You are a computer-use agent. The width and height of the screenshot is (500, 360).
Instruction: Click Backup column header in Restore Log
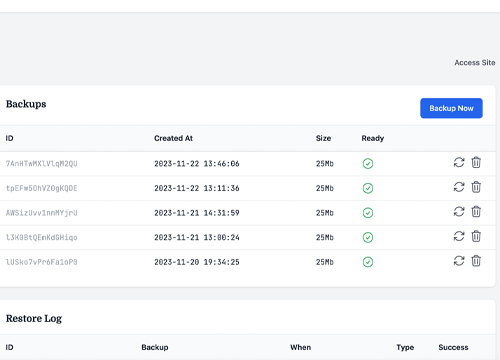click(155, 347)
